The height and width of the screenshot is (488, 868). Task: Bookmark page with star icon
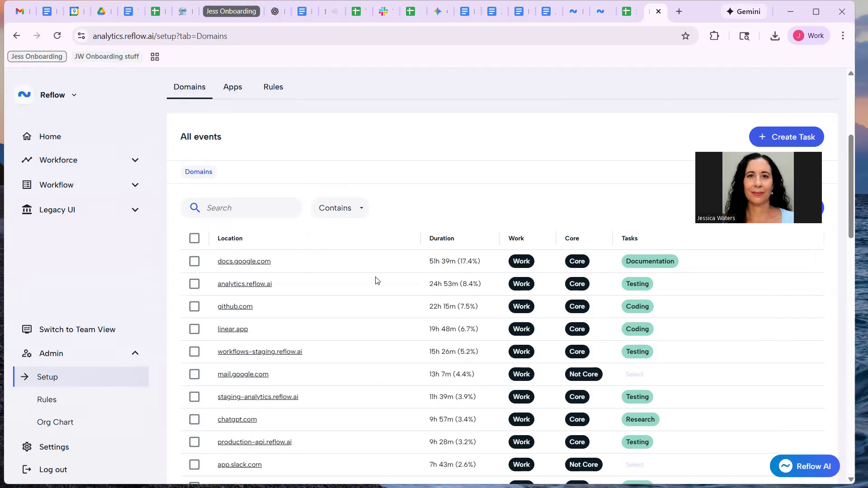[x=685, y=36]
